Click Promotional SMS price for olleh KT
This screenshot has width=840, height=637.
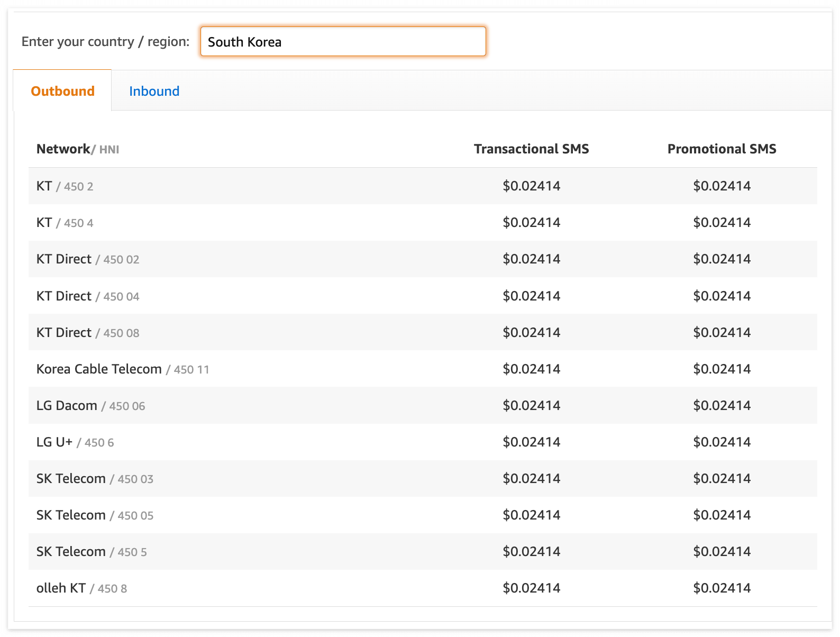pyautogui.click(x=722, y=588)
